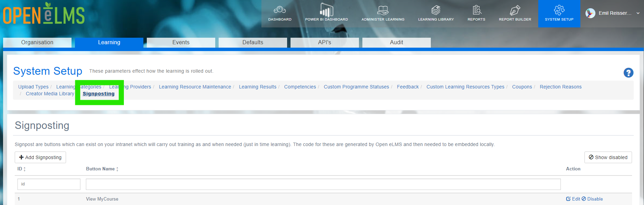Viewport: 644px width, 205px height.
Task: Expand the Emil Reisser user dropdown
Action: coord(638,13)
